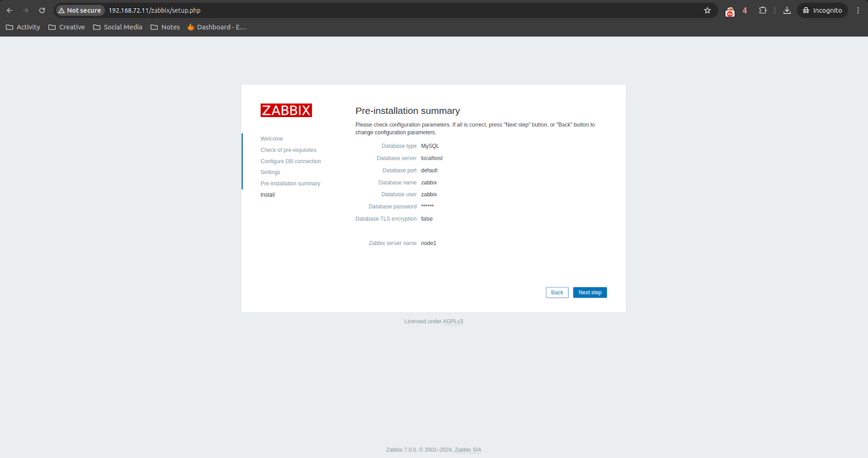Open the Zabbix SIA footer link
Image resolution: width=868 pixels, height=458 pixels.
[x=468, y=450]
